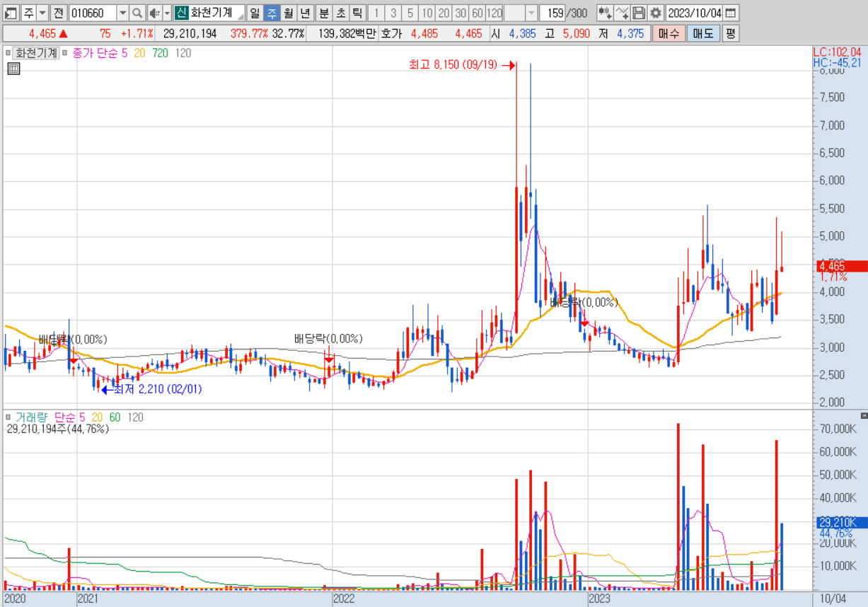
Task: Click the small square before 화천기계 label
Action: (x=8, y=52)
